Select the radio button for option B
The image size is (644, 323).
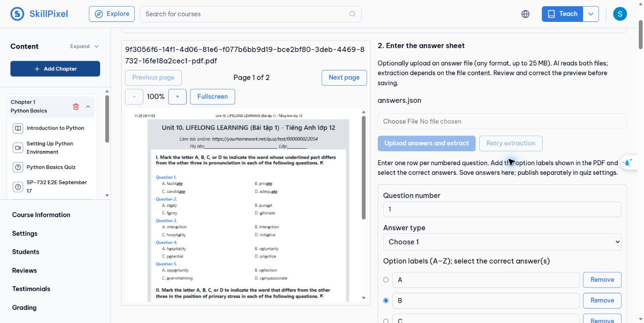386,301
